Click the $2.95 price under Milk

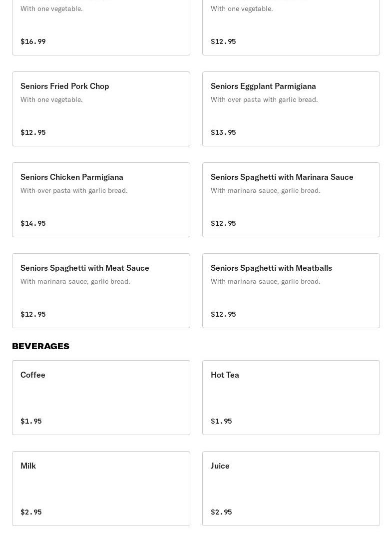click(x=31, y=512)
